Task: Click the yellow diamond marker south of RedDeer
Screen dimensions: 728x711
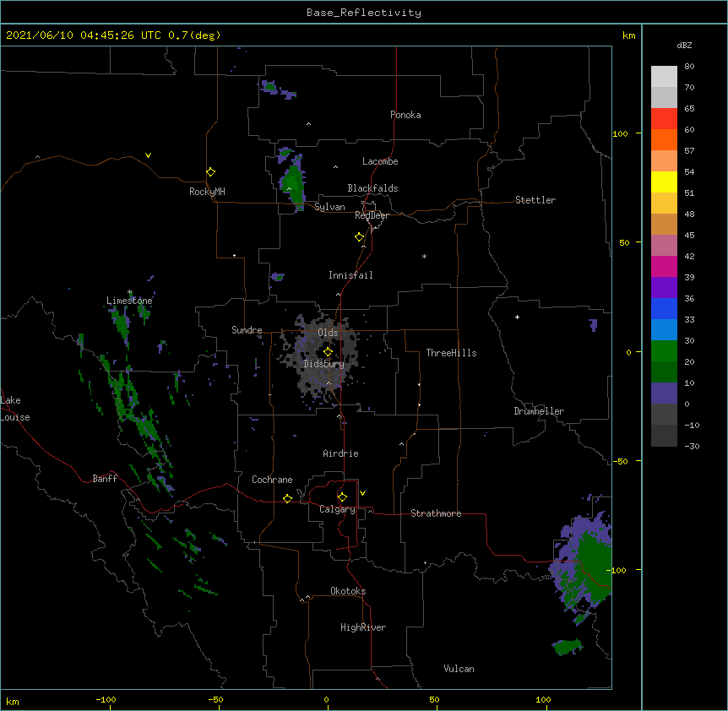Action: 359,237
